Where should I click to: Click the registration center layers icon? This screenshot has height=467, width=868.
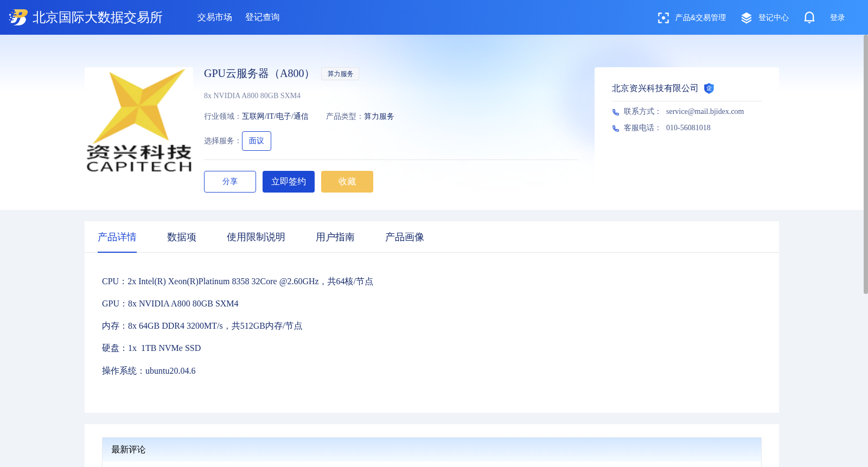tap(746, 18)
